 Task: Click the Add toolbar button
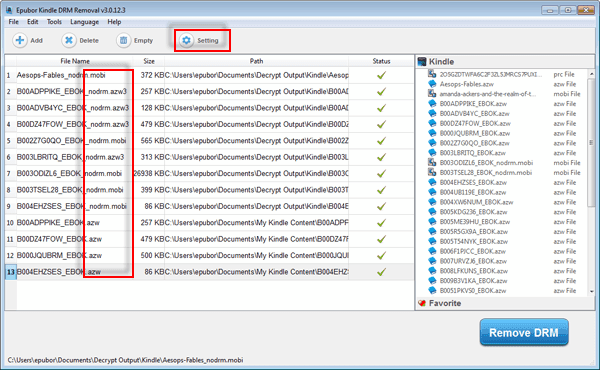pyautogui.click(x=28, y=40)
